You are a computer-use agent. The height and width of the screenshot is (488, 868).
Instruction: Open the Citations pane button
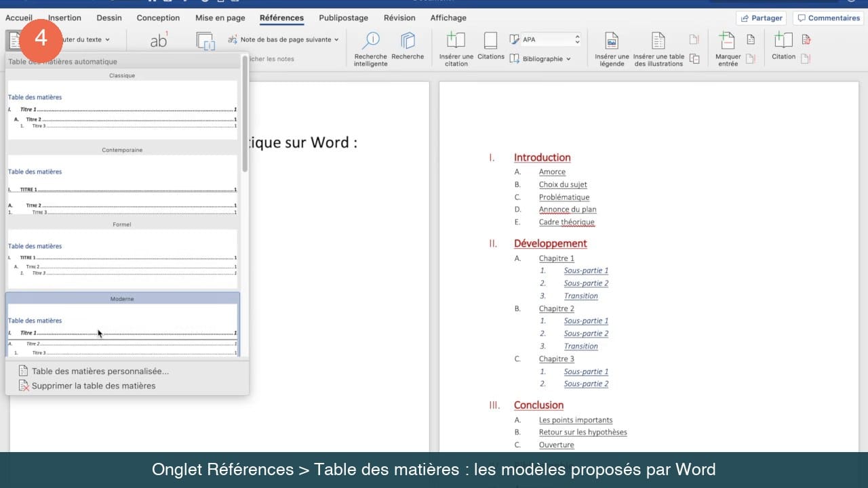point(490,46)
